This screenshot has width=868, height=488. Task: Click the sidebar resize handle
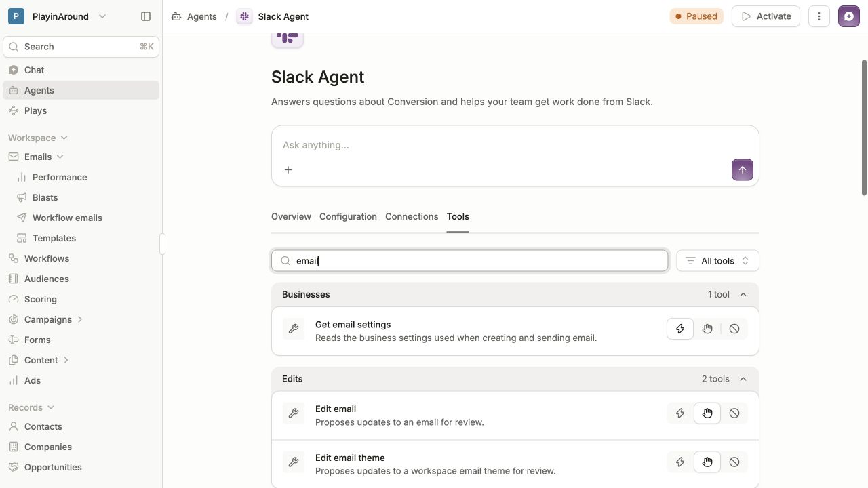pos(163,244)
